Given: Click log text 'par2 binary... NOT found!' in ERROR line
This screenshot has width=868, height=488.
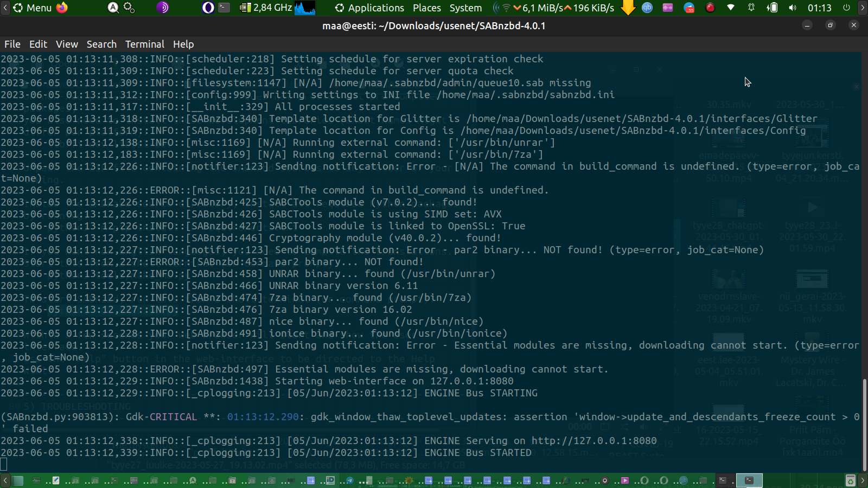Looking at the screenshot, I should [349, 262].
